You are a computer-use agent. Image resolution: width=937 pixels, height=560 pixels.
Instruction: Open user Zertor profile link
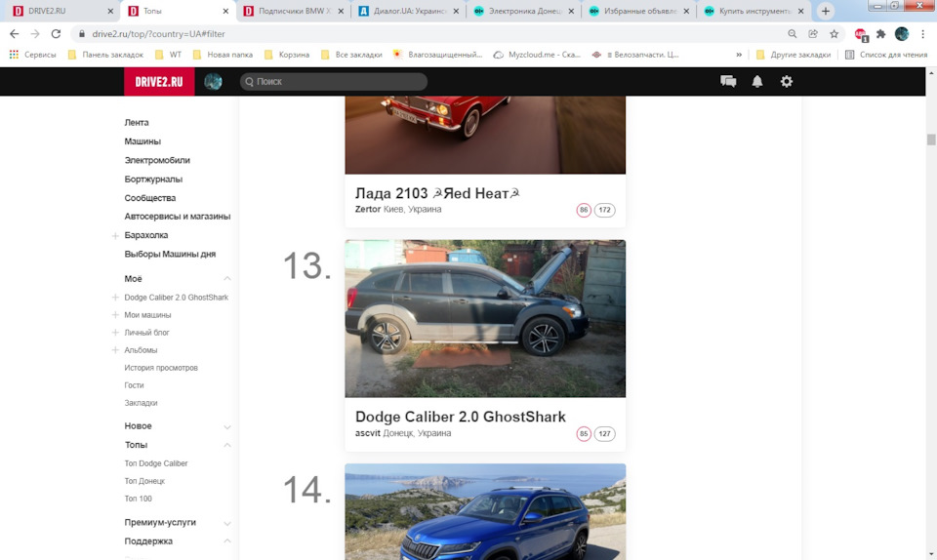point(368,209)
